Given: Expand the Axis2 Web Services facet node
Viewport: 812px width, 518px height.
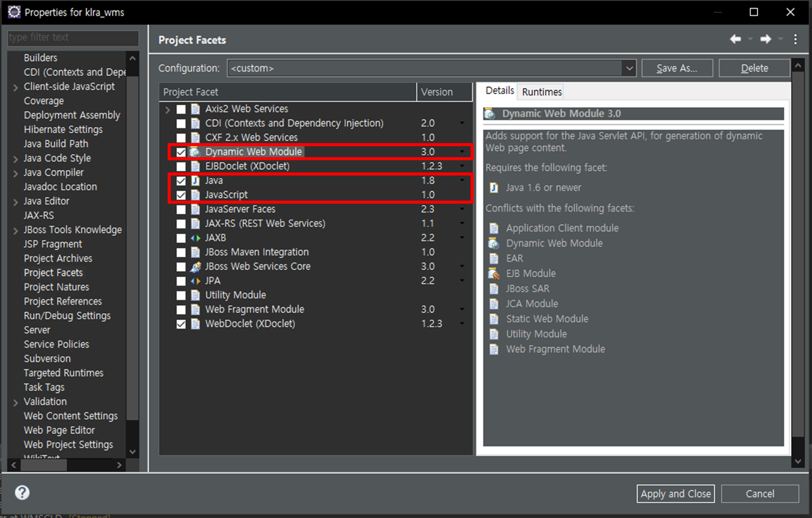Looking at the screenshot, I should pyautogui.click(x=168, y=109).
